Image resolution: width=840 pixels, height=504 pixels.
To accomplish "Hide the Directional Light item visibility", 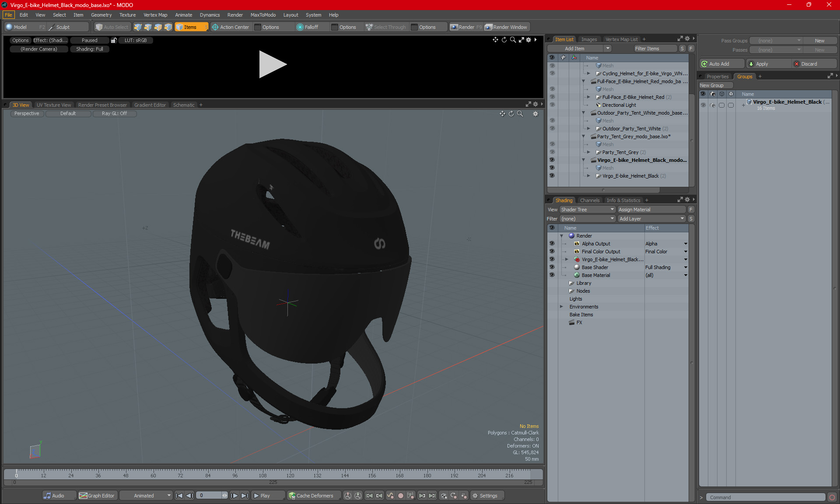I will click(x=552, y=105).
